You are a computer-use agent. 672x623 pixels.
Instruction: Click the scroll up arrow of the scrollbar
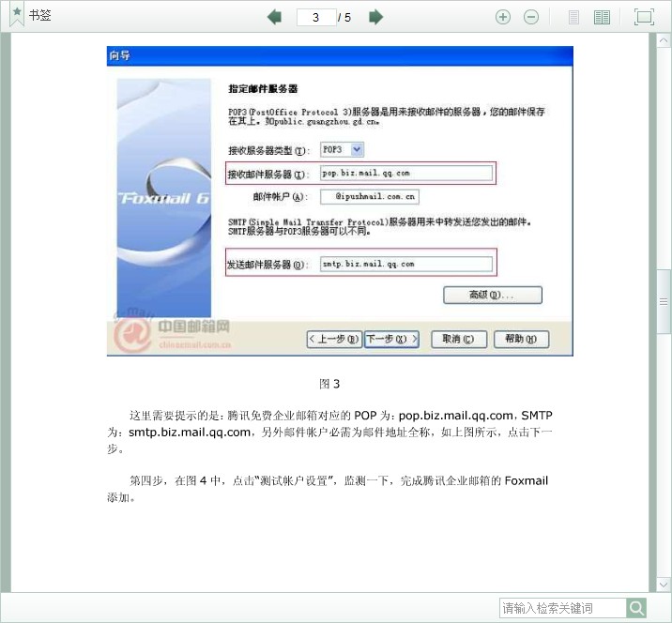[664, 40]
